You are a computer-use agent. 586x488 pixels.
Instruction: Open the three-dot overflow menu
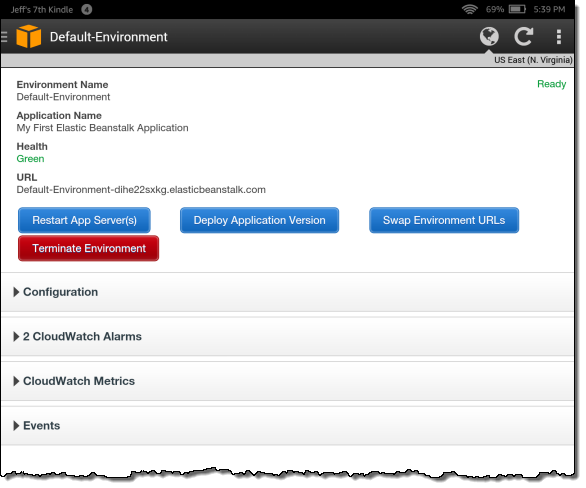[x=559, y=37]
